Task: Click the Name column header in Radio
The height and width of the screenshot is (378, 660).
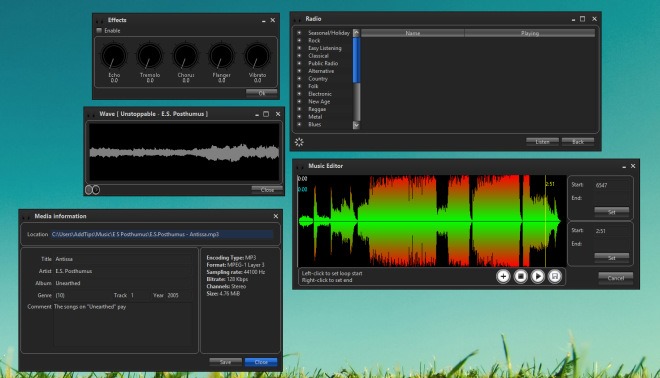Action: click(x=412, y=33)
